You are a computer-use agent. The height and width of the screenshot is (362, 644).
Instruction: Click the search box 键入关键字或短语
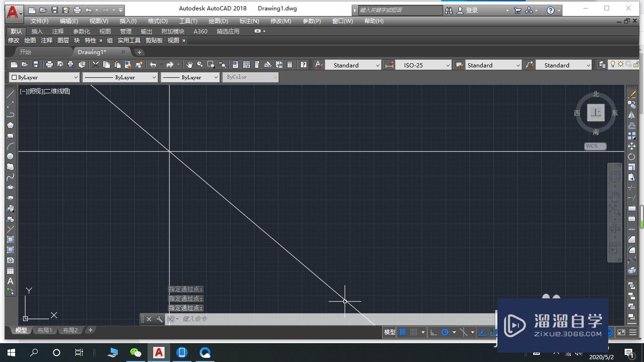400,10
